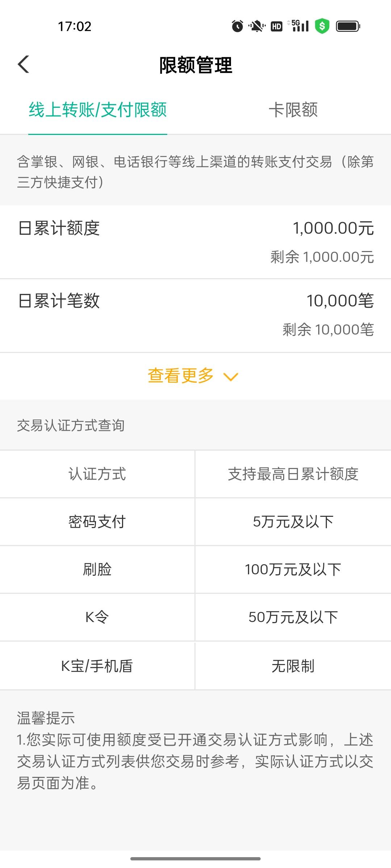This screenshot has width=391, height=868.
Task: Switch to 线上转账/支付限额 tab
Action: (x=98, y=110)
